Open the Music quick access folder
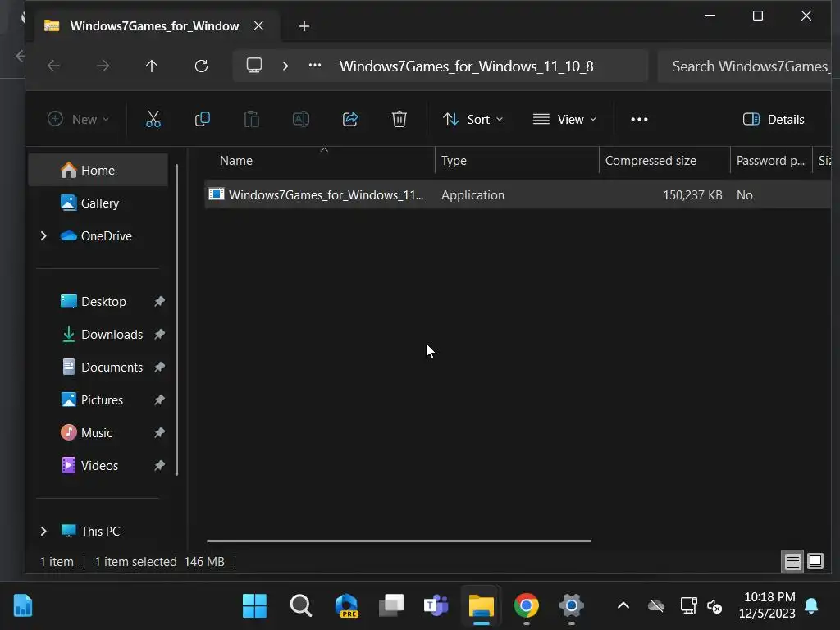840x630 pixels. [97, 433]
